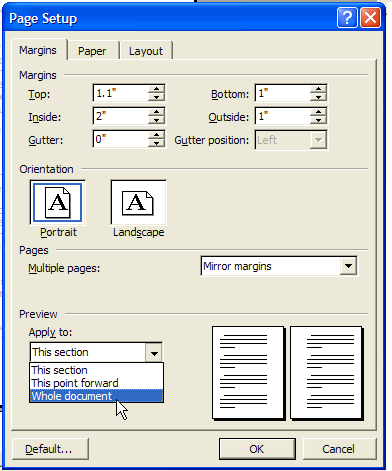This screenshot has width=392, height=471.
Task: Decrease the Outside margin value
Action: pos(318,120)
